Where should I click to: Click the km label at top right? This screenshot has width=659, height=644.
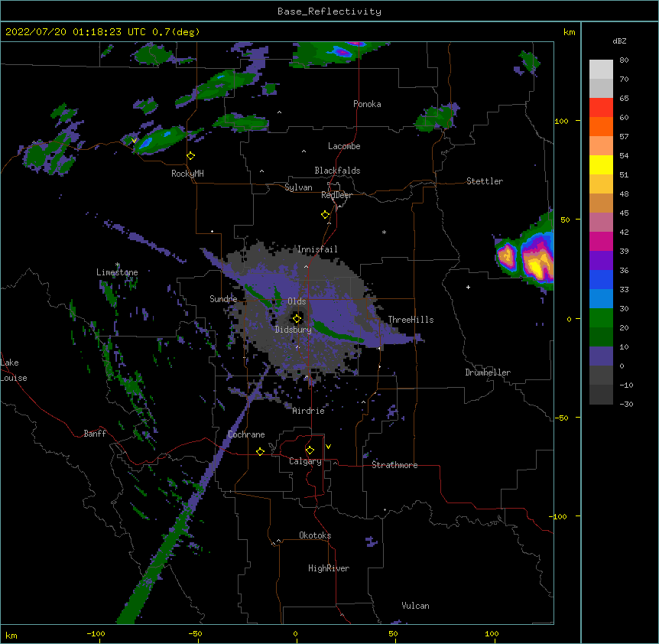click(569, 32)
